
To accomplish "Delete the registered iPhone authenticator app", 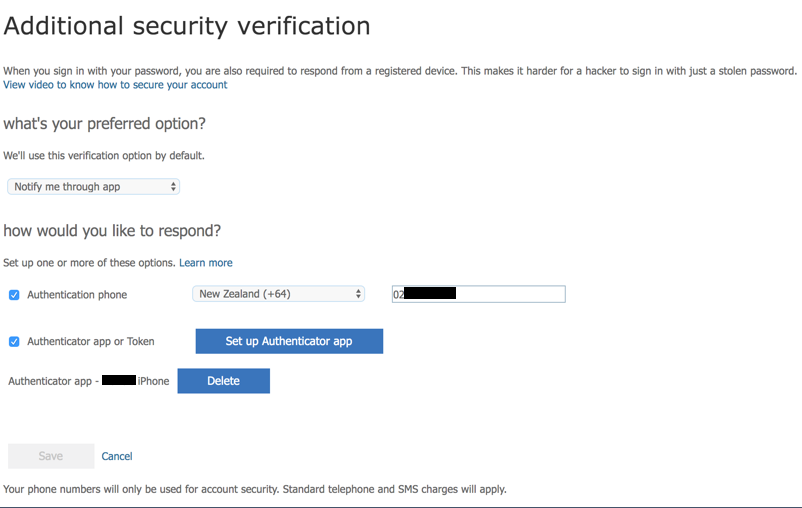I will coord(223,381).
